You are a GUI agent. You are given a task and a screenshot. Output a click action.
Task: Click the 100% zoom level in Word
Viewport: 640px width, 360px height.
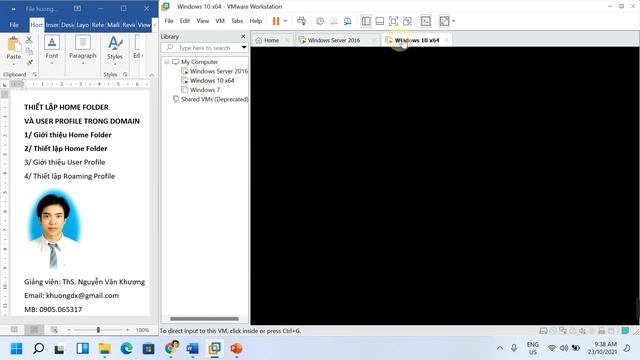point(142,330)
